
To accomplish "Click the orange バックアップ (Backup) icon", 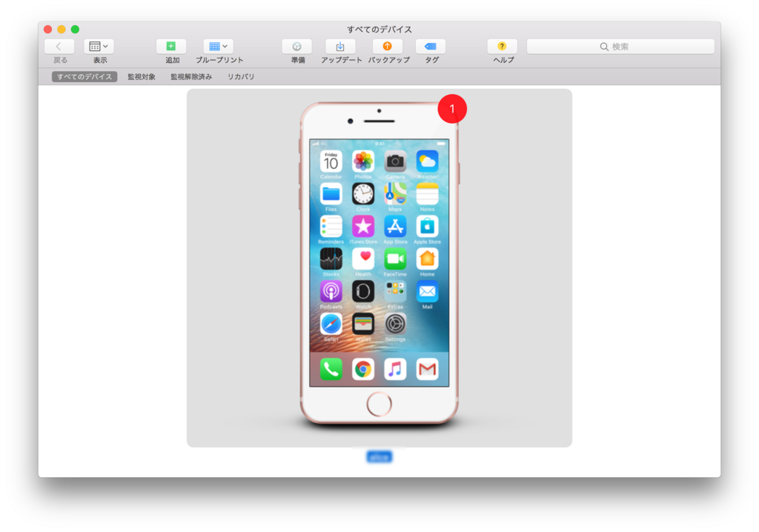I will pos(387,47).
